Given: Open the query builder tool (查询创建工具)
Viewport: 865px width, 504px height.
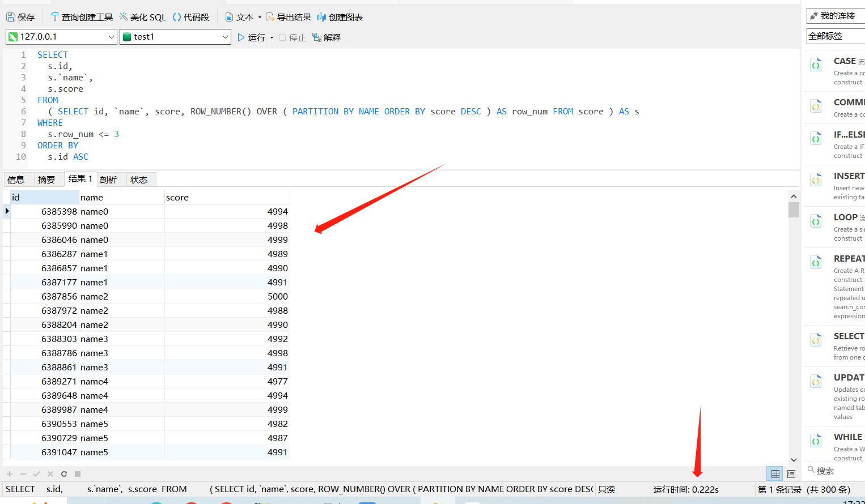Looking at the screenshot, I should pyautogui.click(x=82, y=17).
